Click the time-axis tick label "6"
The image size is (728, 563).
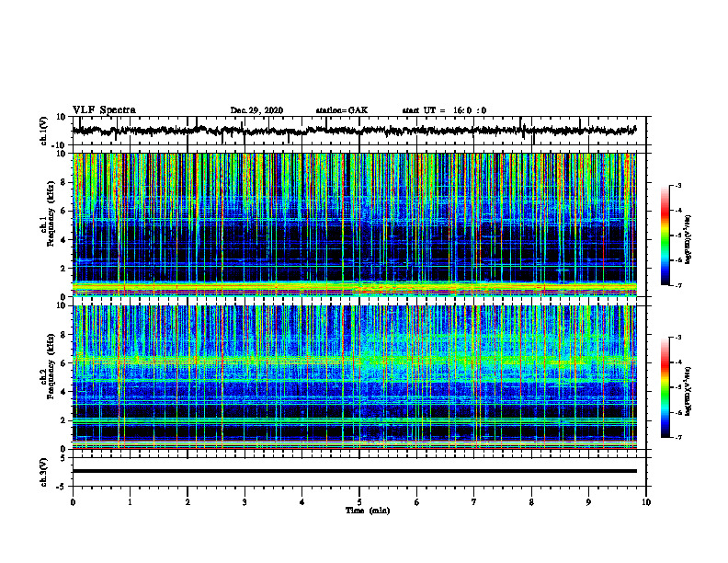[417, 502]
